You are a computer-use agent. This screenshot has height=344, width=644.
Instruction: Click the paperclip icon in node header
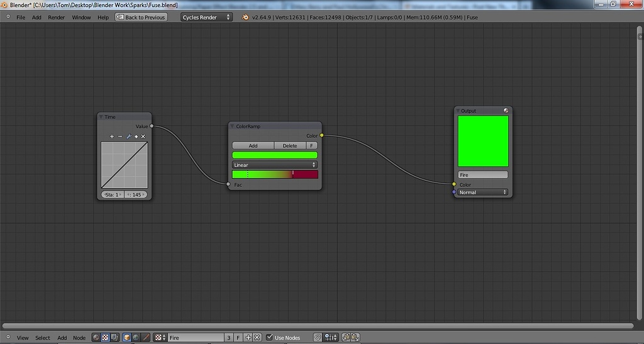[318, 338]
